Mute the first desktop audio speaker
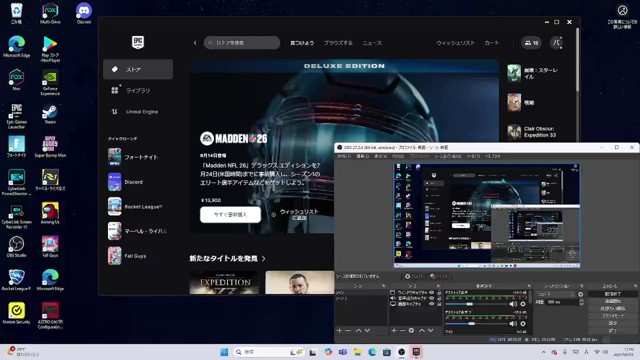This screenshot has height=360, width=640. point(513,304)
